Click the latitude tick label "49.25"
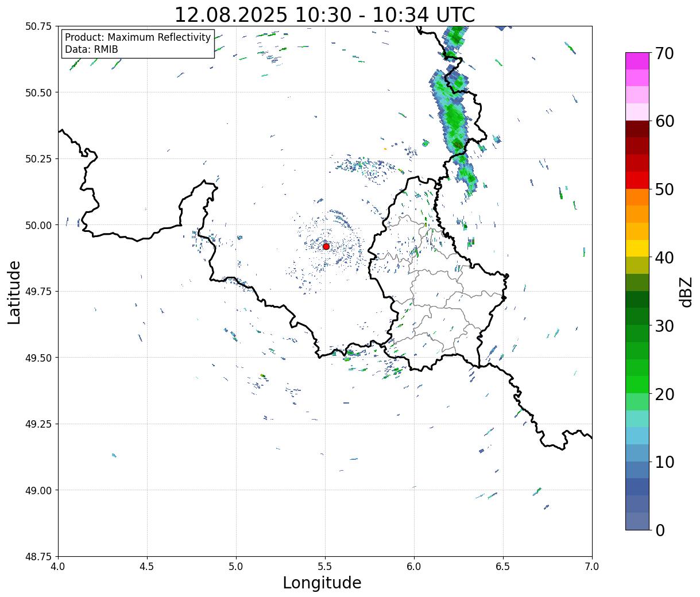700x597 pixels. click(x=38, y=424)
